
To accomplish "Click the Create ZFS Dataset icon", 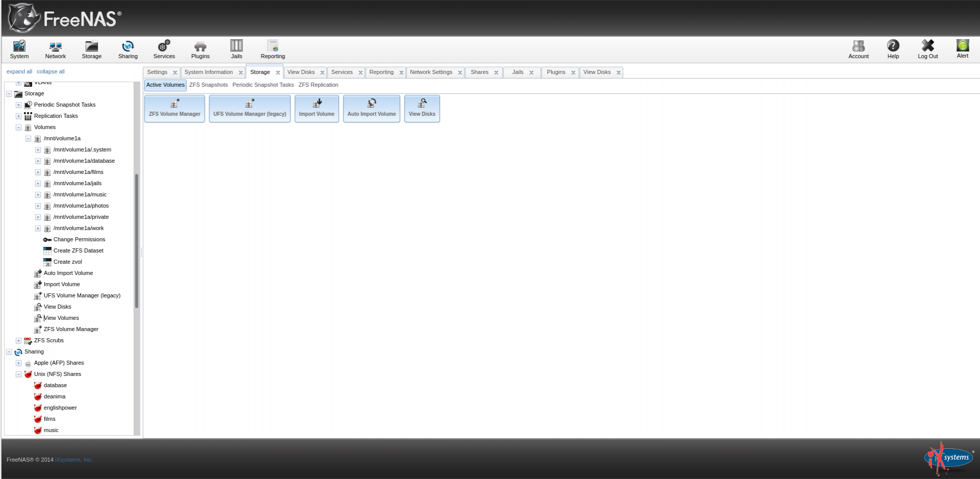I will tap(47, 251).
